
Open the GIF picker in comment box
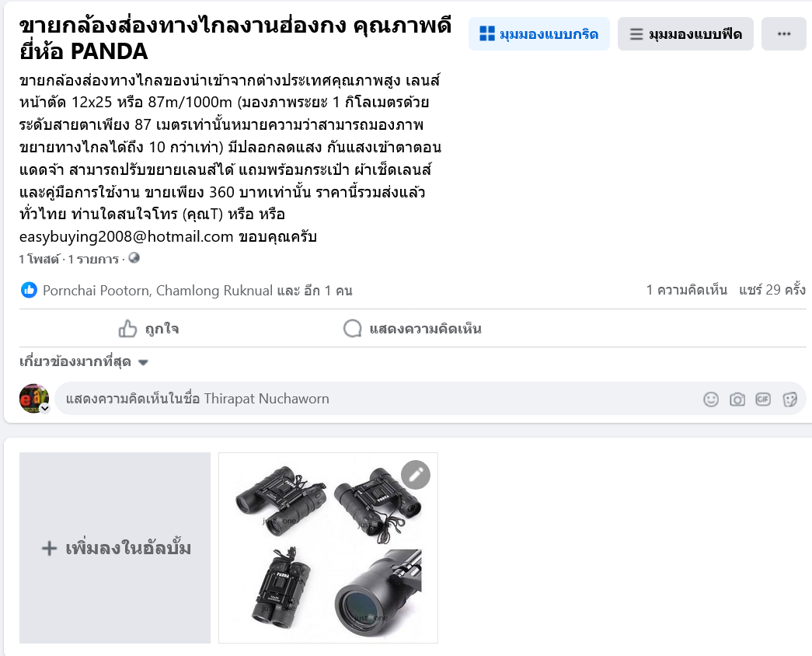pyautogui.click(x=763, y=399)
